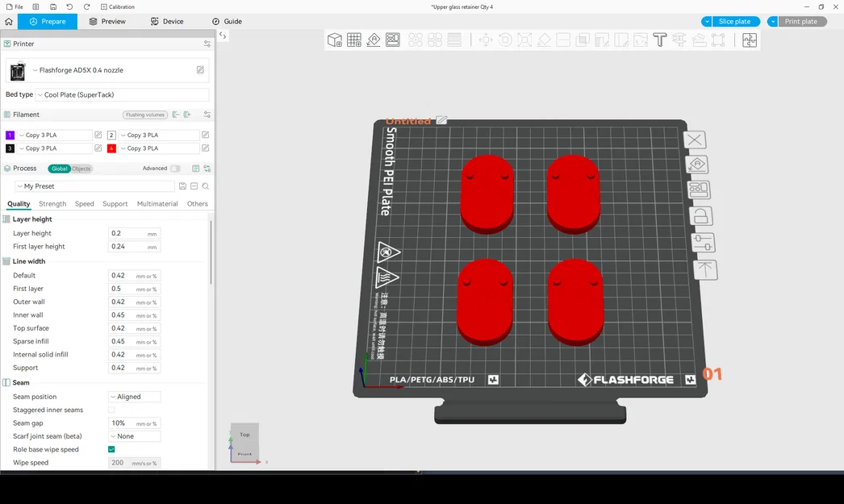844x504 pixels.
Task: Click Variable layer height toolbar icon
Action: click(x=454, y=40)
